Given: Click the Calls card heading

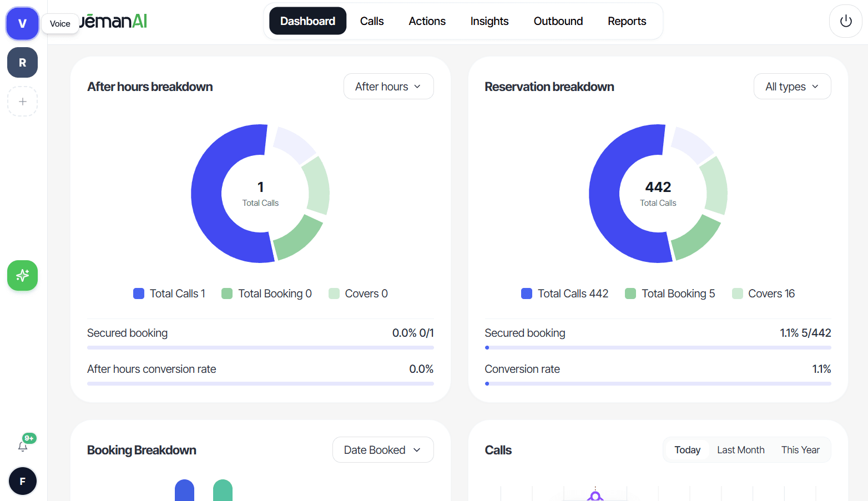Looking at the screenshot, I should coord(498,450).
